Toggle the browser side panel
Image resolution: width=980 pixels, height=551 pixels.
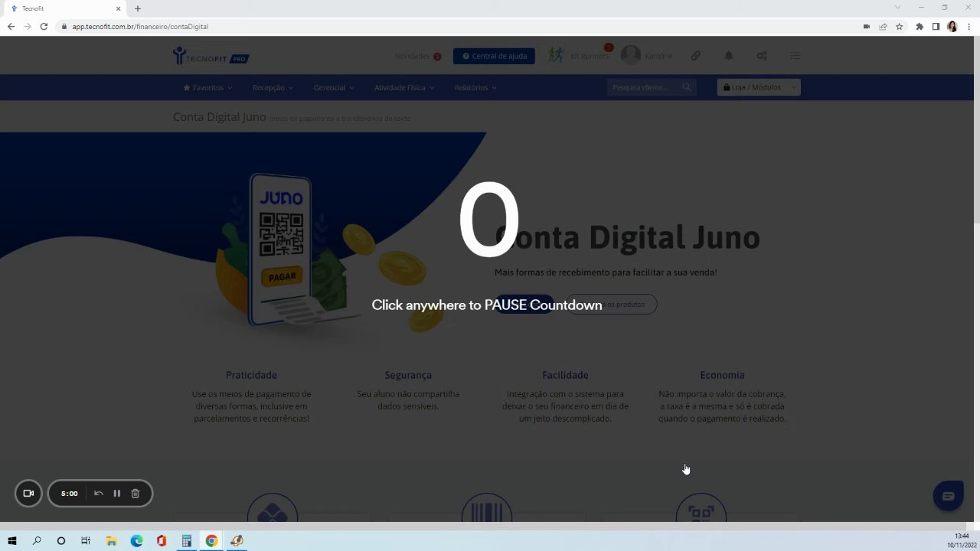click(x=936, y=27)
